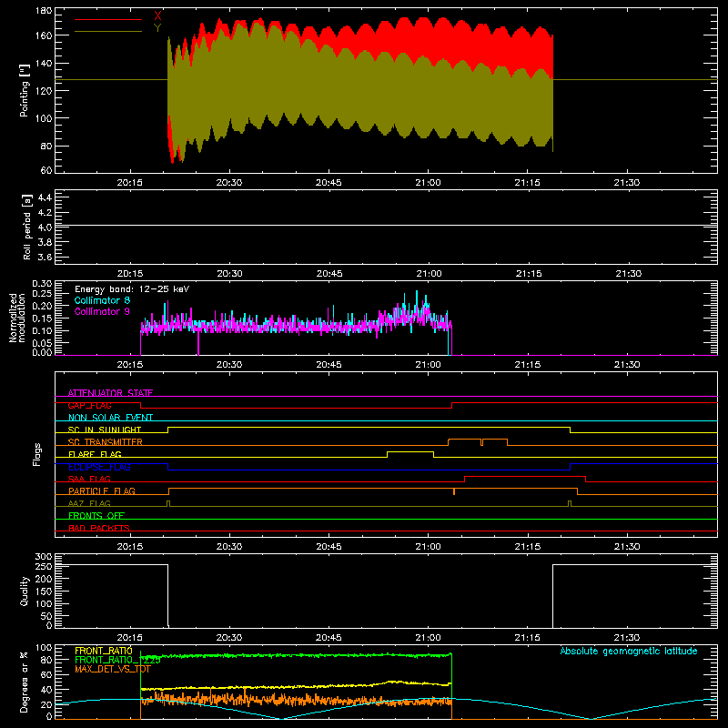The height and width of the screenshot is (728, 728).
Task: Click the raised SAA_FLAG step segment
Action: pos(525,476)
